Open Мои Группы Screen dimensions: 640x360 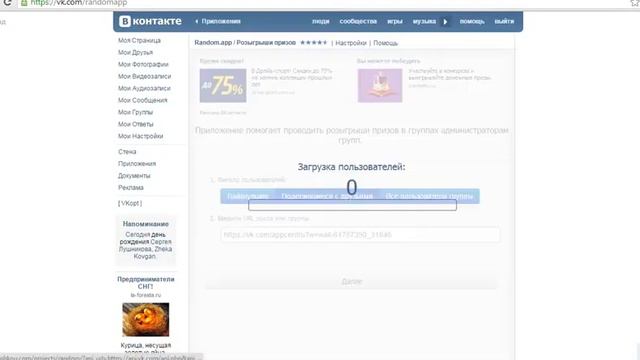click(x=135, y=112)
